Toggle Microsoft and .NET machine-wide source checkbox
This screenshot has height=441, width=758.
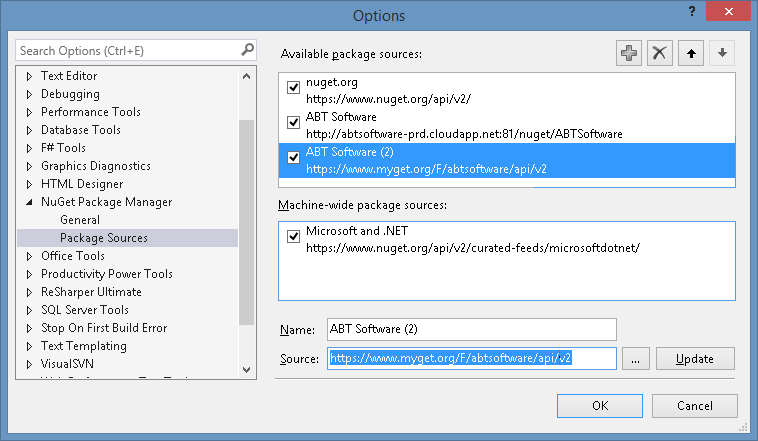[293, 236]
